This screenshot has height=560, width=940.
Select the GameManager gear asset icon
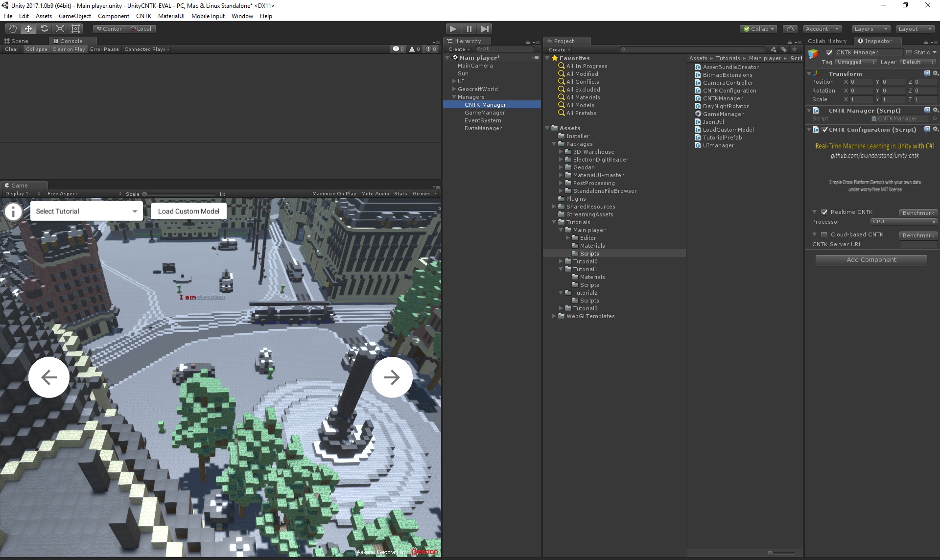tap(698, 114)
